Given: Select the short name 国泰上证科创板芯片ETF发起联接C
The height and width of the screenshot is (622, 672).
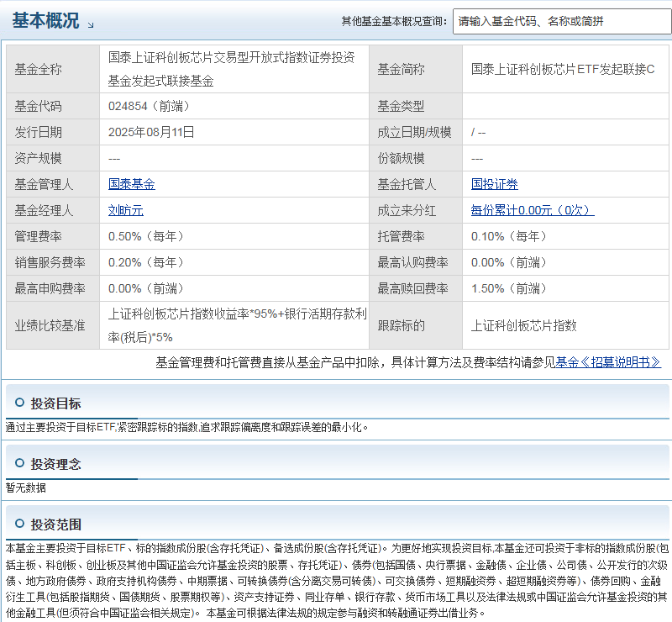Looking at the screenshot, I should click(563, 69).
